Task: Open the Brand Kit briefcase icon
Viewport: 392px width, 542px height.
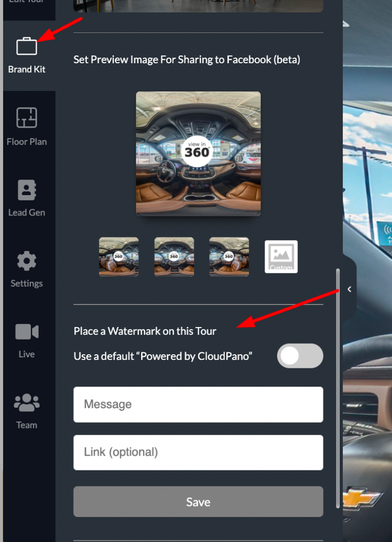Action: click(x=27, y=46)
